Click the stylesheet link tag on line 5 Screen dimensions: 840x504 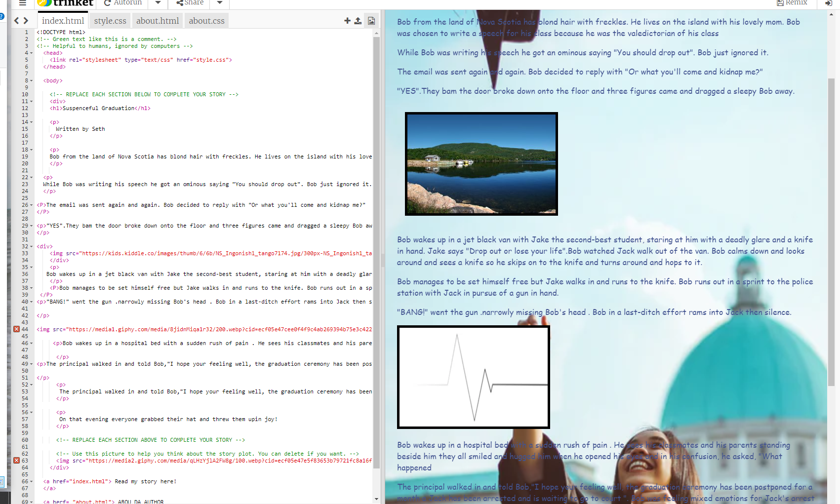click(141, 60)
